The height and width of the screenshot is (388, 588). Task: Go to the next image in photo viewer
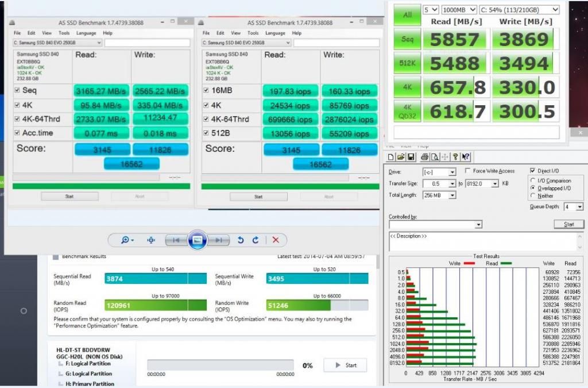point(219,240)
